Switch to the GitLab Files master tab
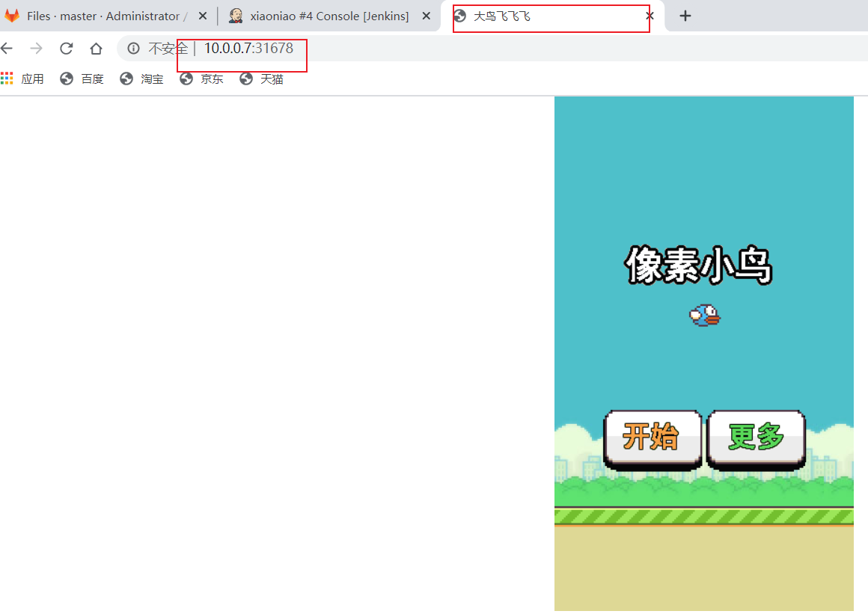 coord(97,16)
